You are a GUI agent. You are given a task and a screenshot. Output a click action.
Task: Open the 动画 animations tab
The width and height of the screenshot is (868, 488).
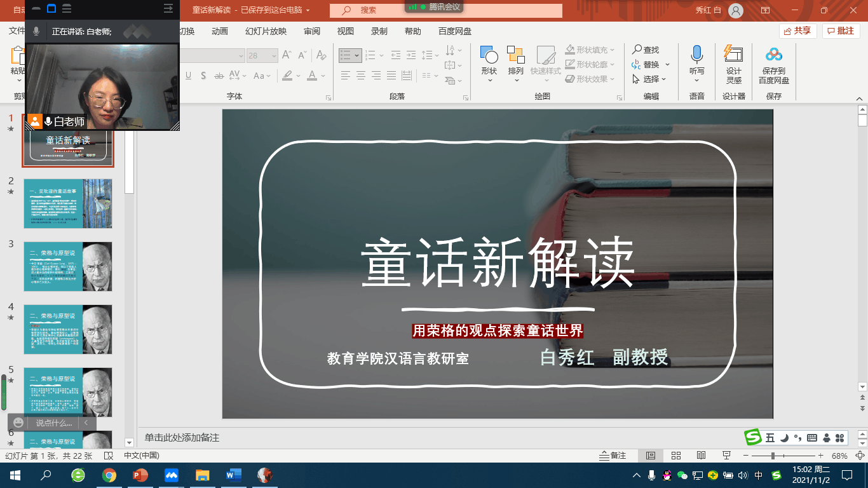coord(220,31)
